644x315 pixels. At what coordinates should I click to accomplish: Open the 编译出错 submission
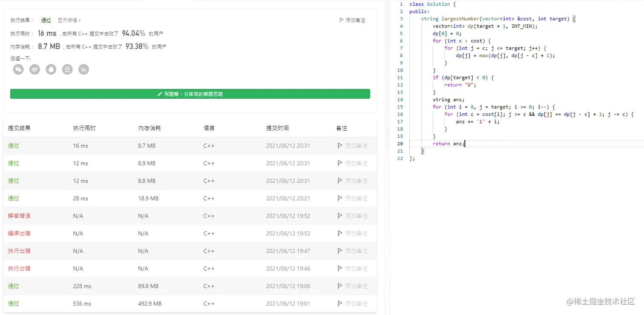click(x=19, y=233)
